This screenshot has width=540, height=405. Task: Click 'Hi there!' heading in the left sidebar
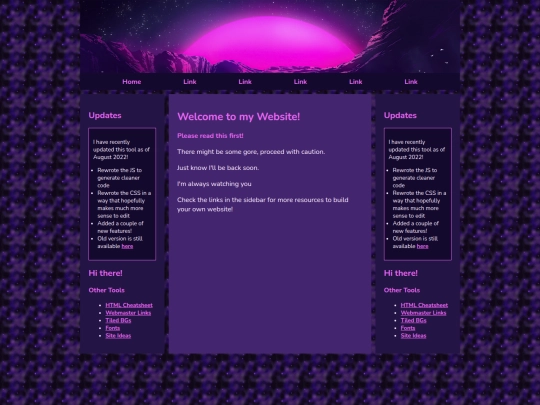(x=105, y=273)
